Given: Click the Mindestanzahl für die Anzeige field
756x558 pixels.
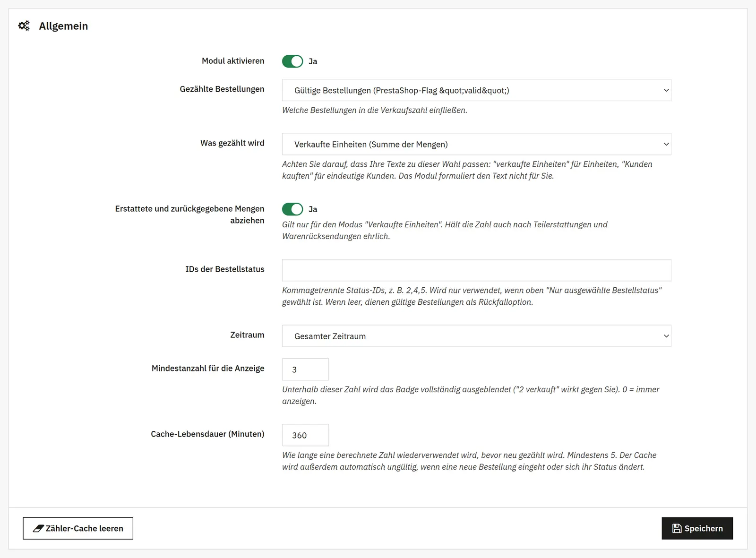Looking at the screenshot, I should point(305,369).
